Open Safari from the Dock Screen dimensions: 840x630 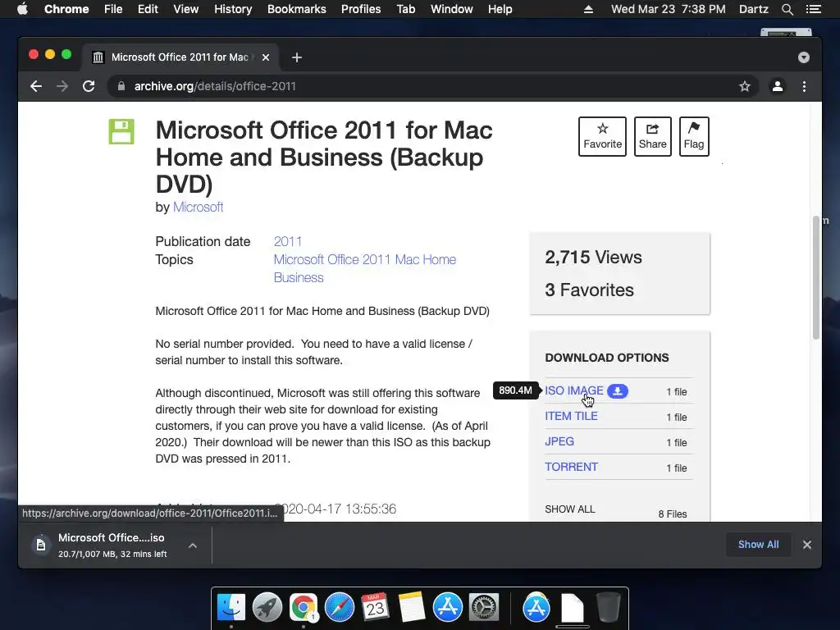click(340, 607)
